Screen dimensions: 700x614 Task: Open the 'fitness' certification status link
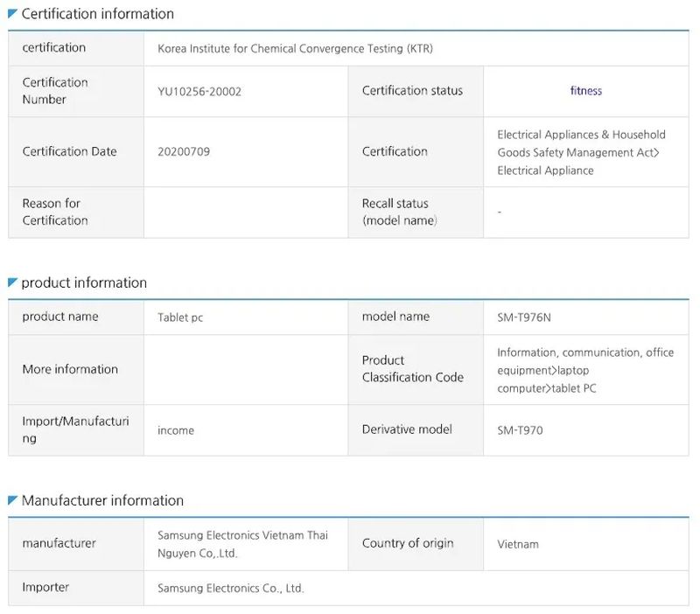click(585, 91)
